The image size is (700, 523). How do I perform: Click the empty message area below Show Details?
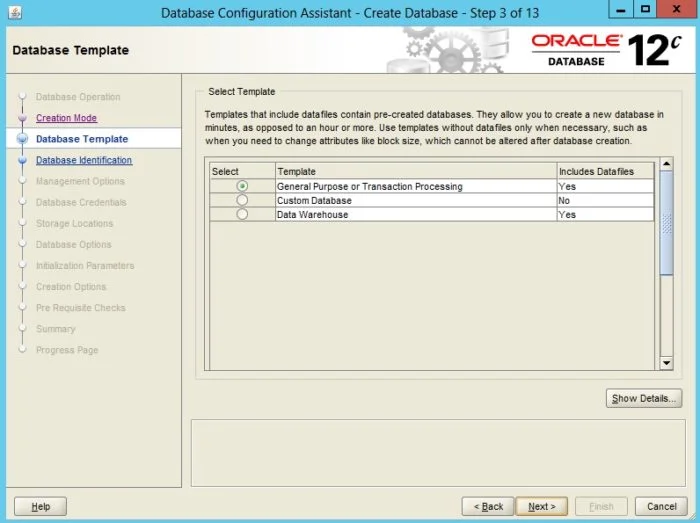point(438,452)
